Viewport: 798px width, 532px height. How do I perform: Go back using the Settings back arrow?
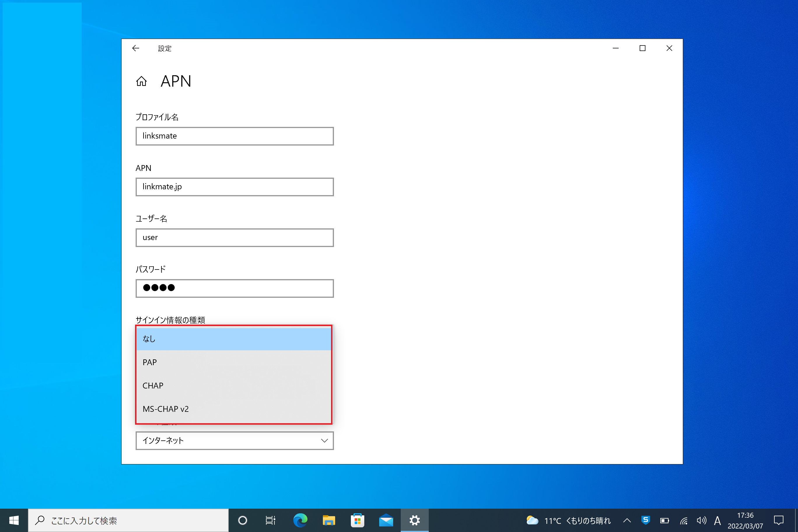click(x=136, y=48)
